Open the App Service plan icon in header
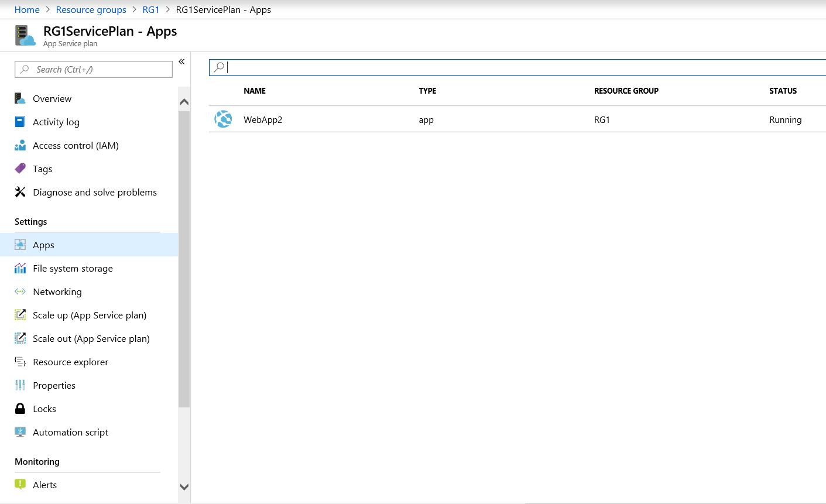The height and width of the screenshot is (504, 826). click(x=25, y=35)
